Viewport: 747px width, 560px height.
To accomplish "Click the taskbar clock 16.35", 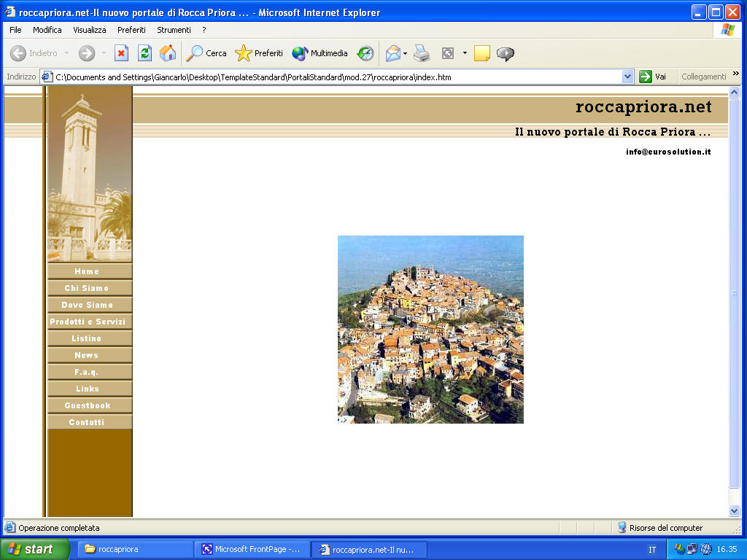I will 727,550.
